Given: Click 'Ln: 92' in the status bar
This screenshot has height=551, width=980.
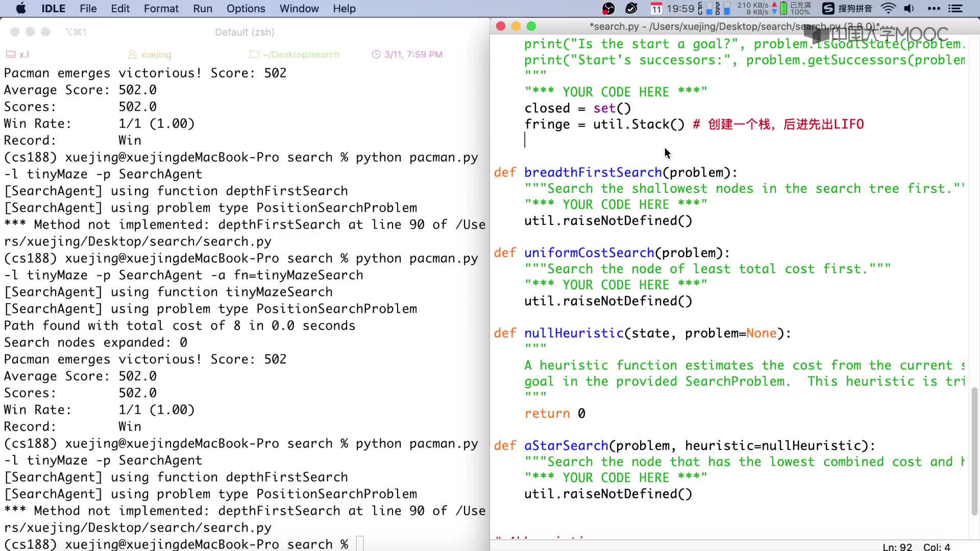Looking at the screenshot, I should (x=897, y=546).
